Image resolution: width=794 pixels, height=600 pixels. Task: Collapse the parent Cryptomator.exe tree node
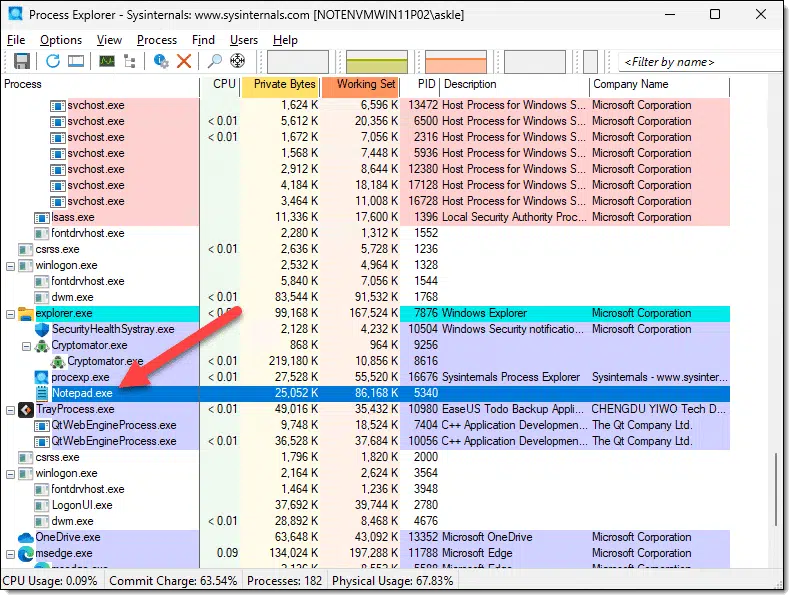(x=26, y=346)
